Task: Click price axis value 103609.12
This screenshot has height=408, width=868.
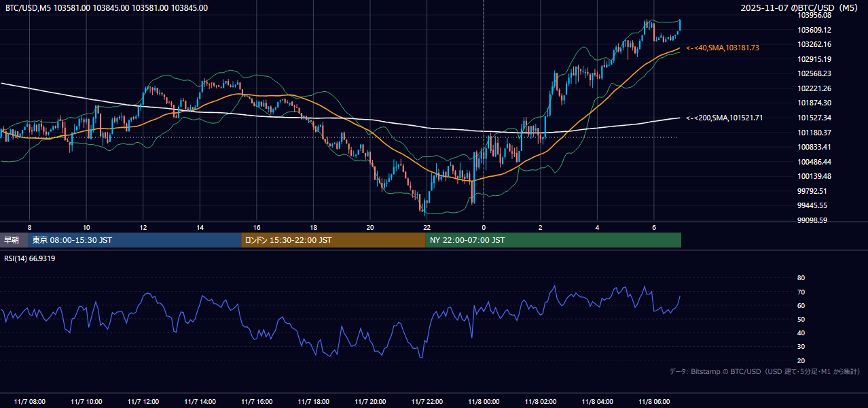Action: coord(815,30)
